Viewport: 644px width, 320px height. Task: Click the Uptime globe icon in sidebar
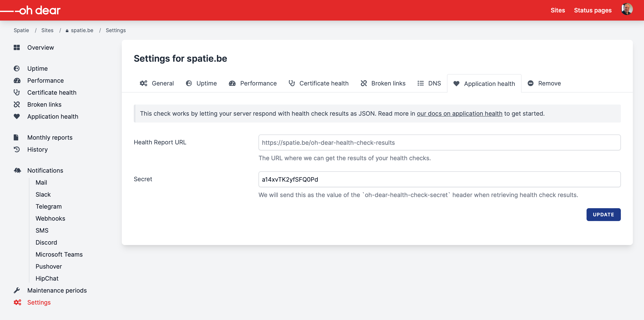point(17,69)
